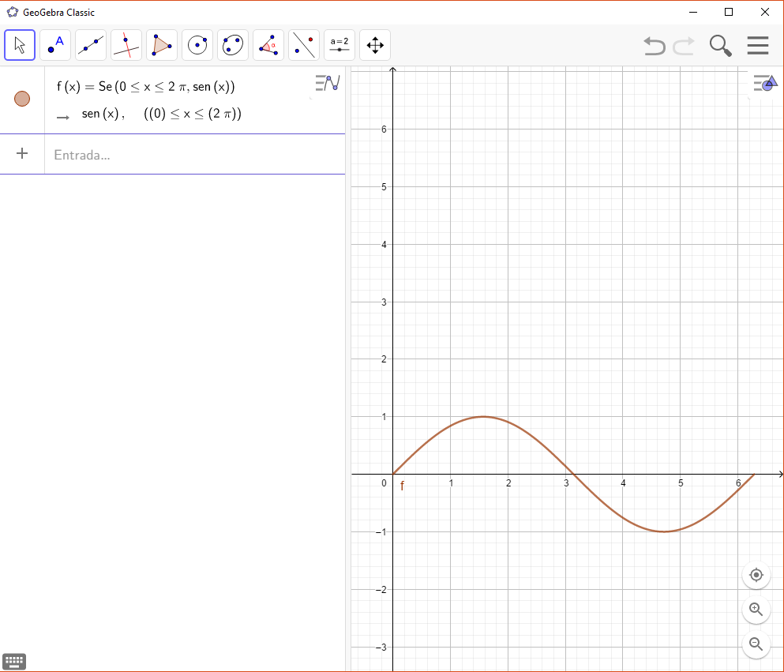Screen dimensions: 784x672
Task: Open the main hamburger menu
Action: pos(757,45)
